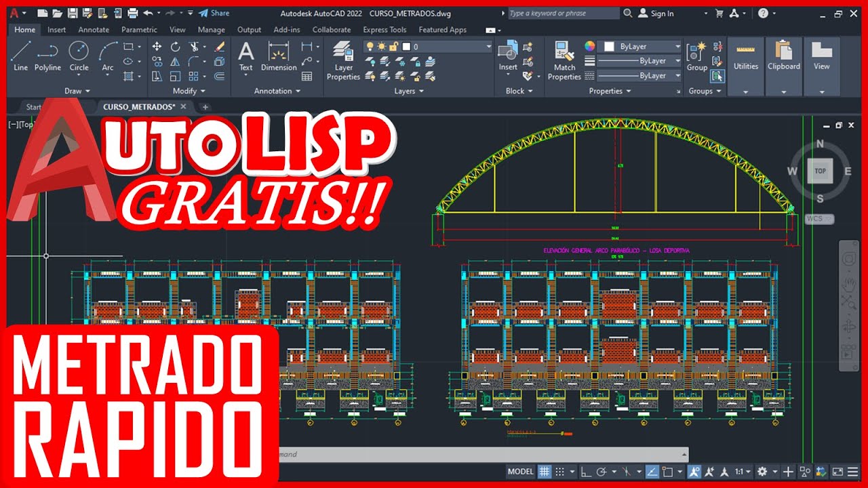The width and height of the screenshot is (868, 488).
Task: Click the Share button
Action: tap(214, 13)
